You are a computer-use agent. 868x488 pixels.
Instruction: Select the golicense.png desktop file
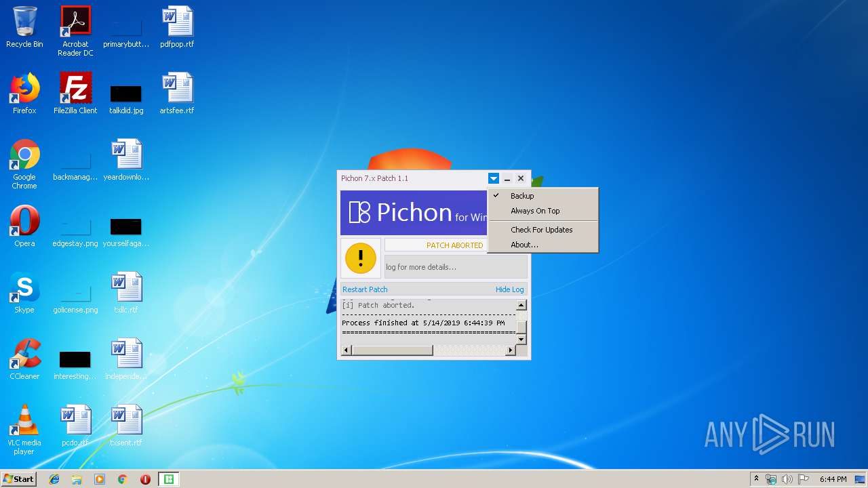[75, 298]
